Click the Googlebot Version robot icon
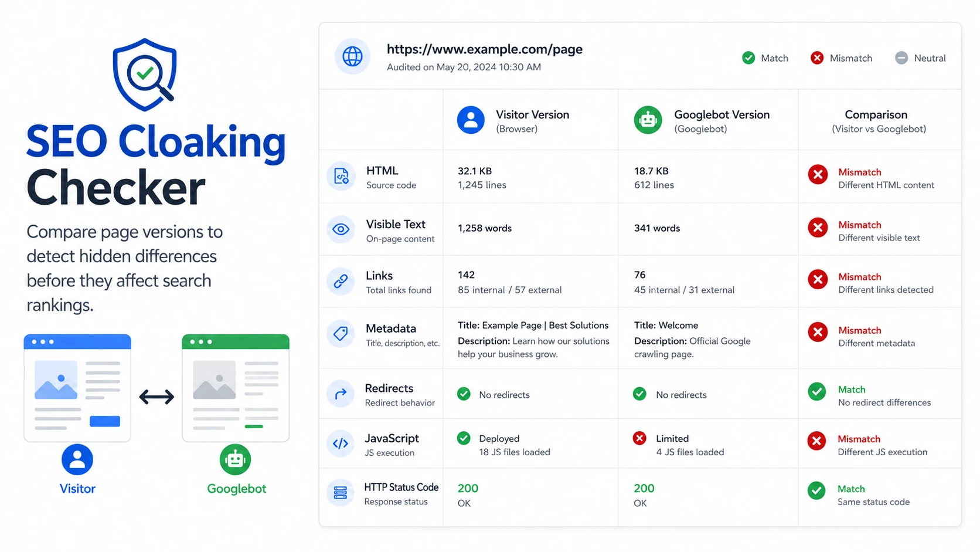Image resolution: width=980 pixels, height=552 pixels. (x=648, y=120)
